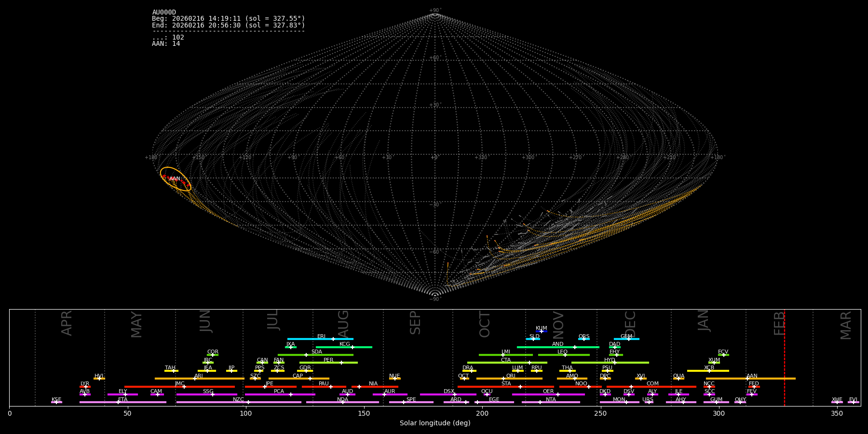The image size is (868, 434).
Task: Click the ORS shower label
Action: pyautogui.click(x=584, y=337)
